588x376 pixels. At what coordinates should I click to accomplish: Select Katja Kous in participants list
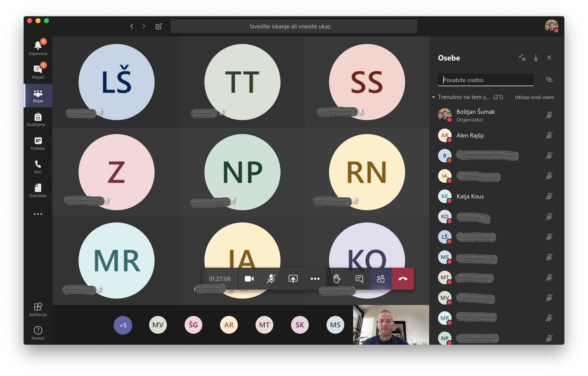click(470, 196)
